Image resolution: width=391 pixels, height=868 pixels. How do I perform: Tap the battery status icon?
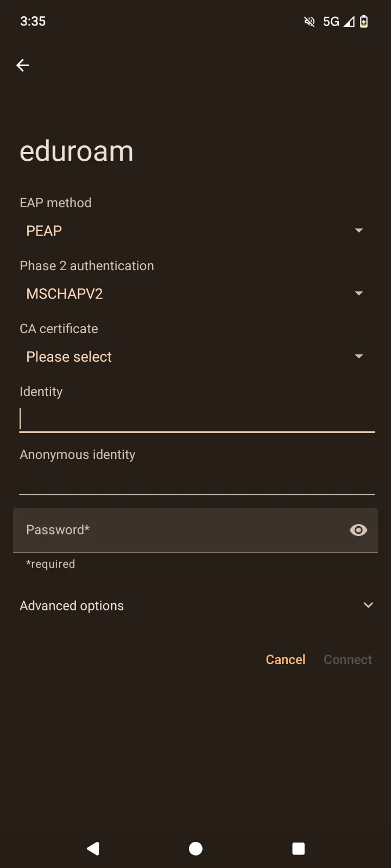(364, 22)
